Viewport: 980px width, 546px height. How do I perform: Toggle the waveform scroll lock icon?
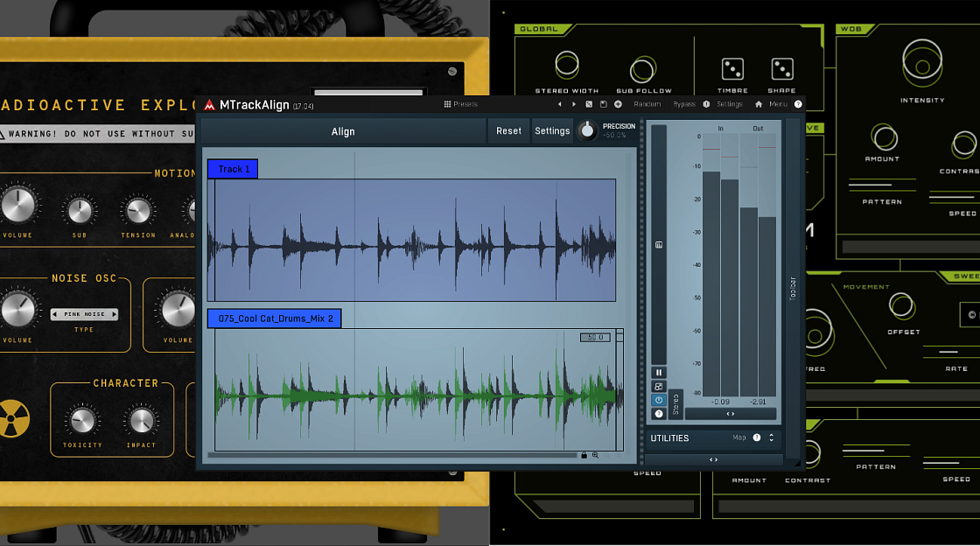click(584, 455)
